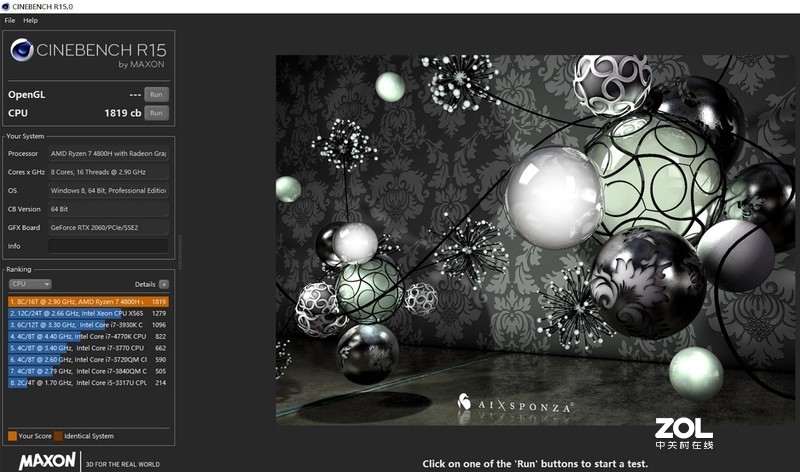The height and width of the screenshot is (472, 800).
Task: Click the rendered spheres benchmark image
Action: (535, 240)
